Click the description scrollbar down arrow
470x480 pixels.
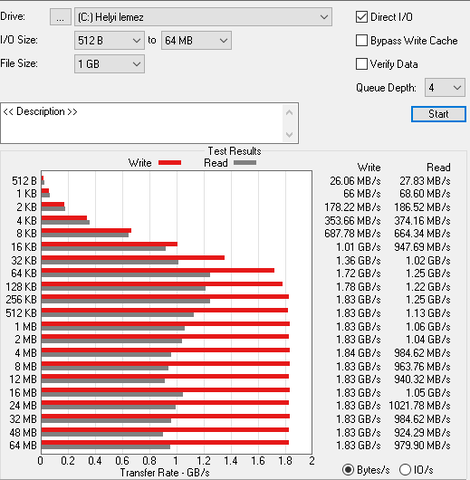click(289, 135)
